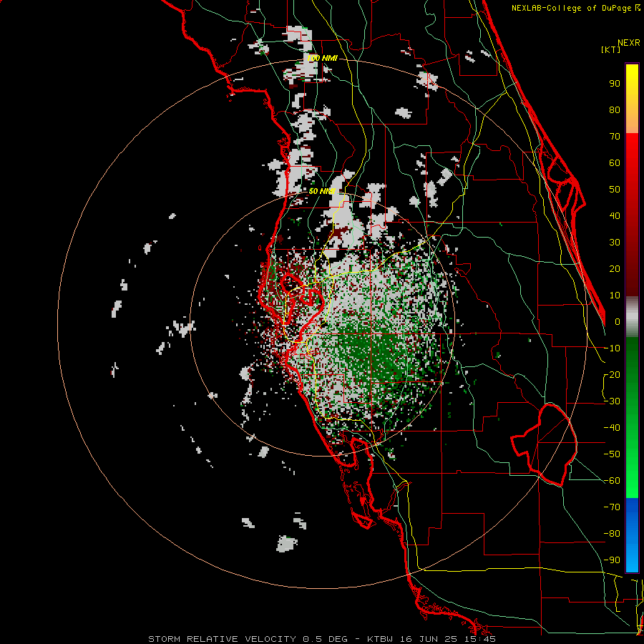Click the -70 scale value
This screenshot has height=644, width=644.
coord(612,507)
